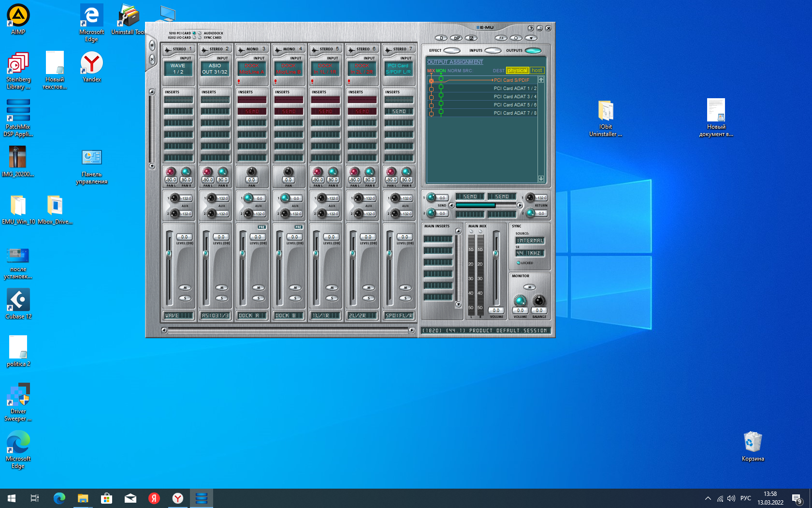Click the New Session toolbar icon

click(441, 38)
